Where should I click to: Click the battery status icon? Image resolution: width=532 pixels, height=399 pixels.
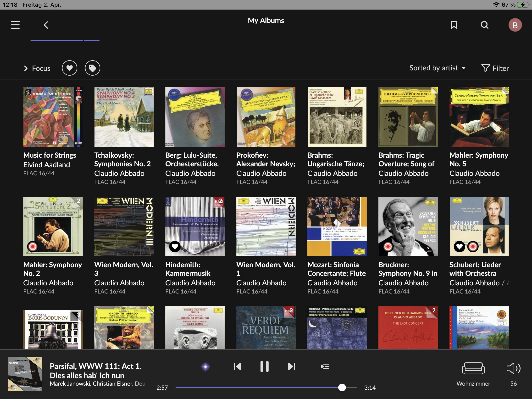tap(523, 5)
